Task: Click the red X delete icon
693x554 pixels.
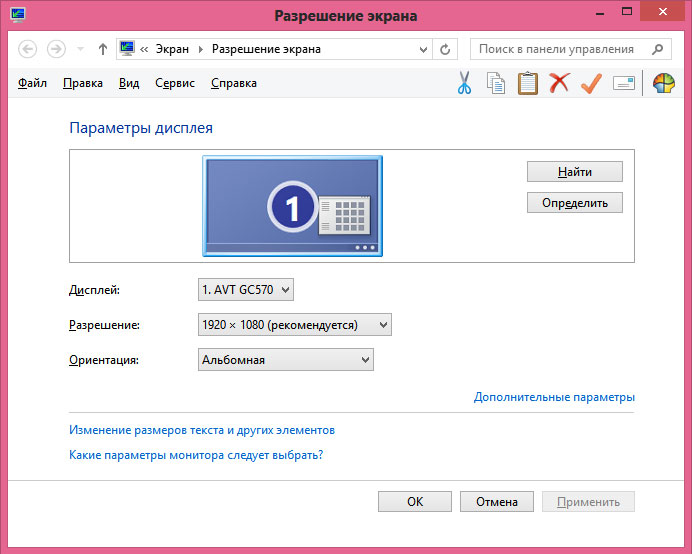Action: [559, 84]
